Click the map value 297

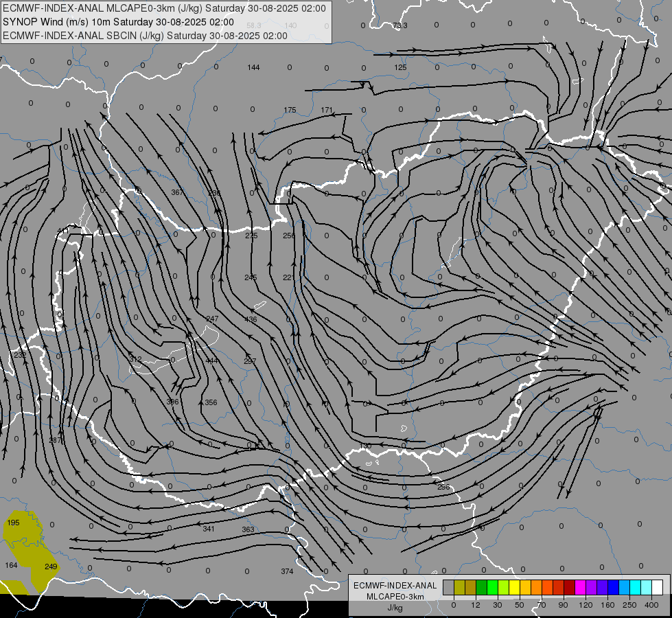click(x=250, y=361)
